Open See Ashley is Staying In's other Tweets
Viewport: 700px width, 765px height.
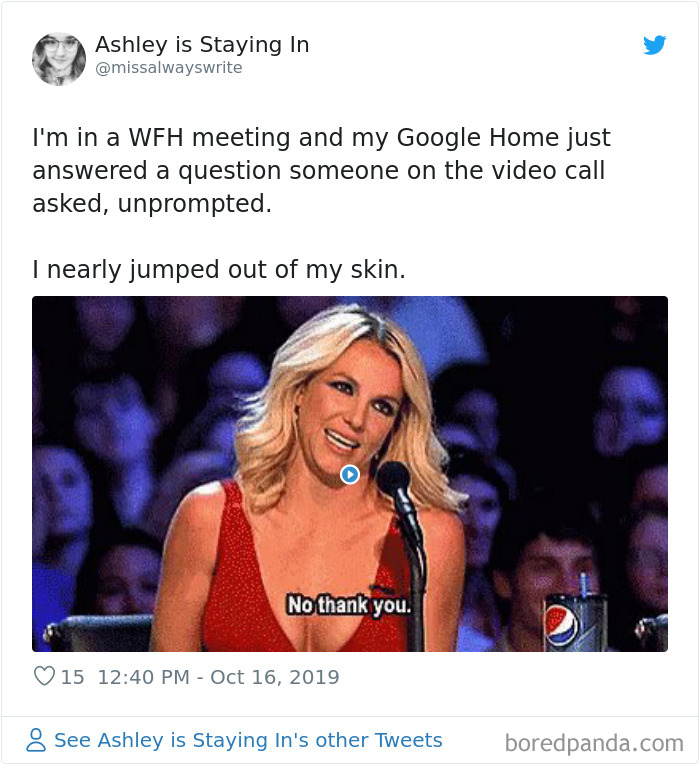248,740
